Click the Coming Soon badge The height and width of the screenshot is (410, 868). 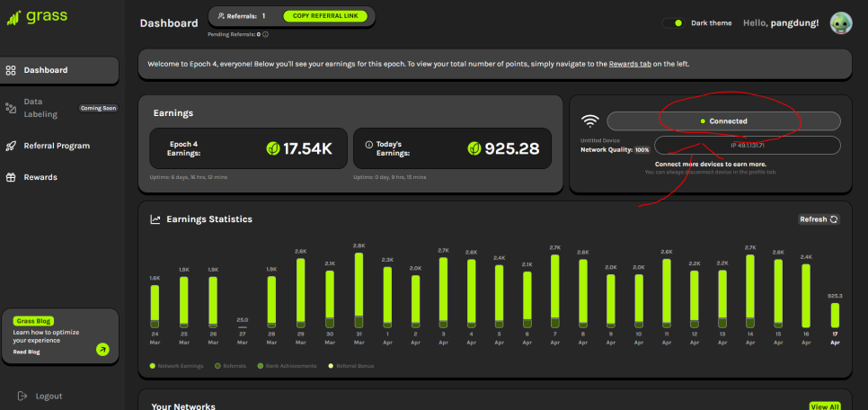98,108
